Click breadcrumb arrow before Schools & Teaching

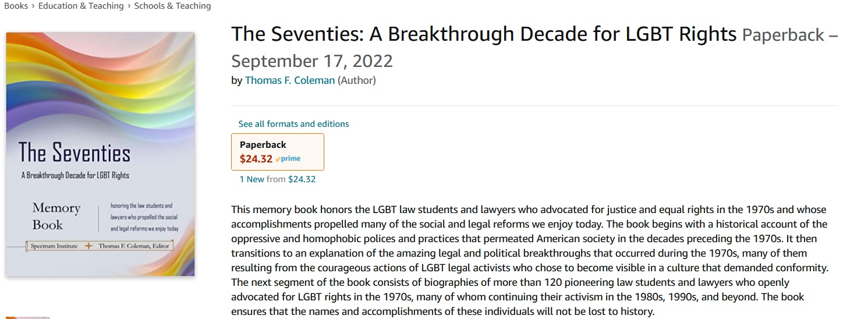129,6
